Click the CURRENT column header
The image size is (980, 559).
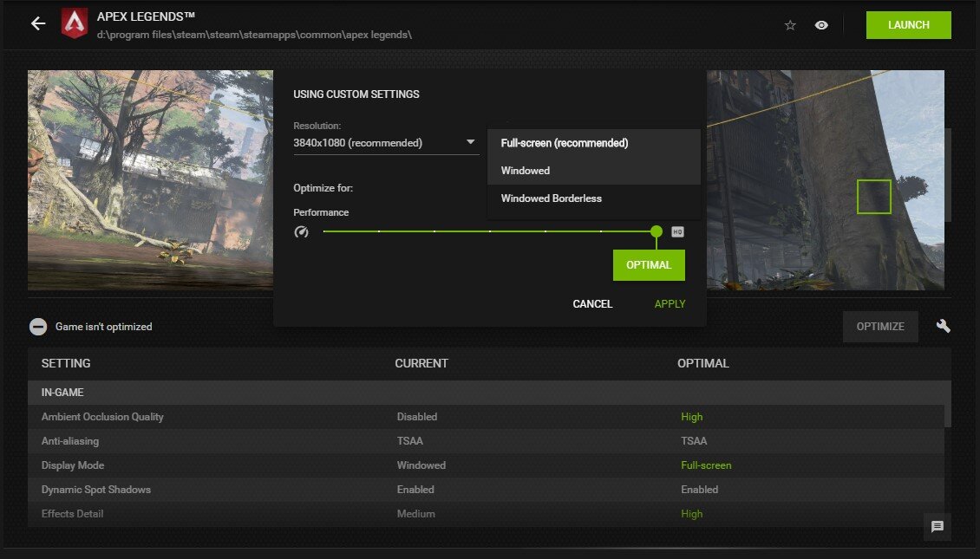point(421,363)
